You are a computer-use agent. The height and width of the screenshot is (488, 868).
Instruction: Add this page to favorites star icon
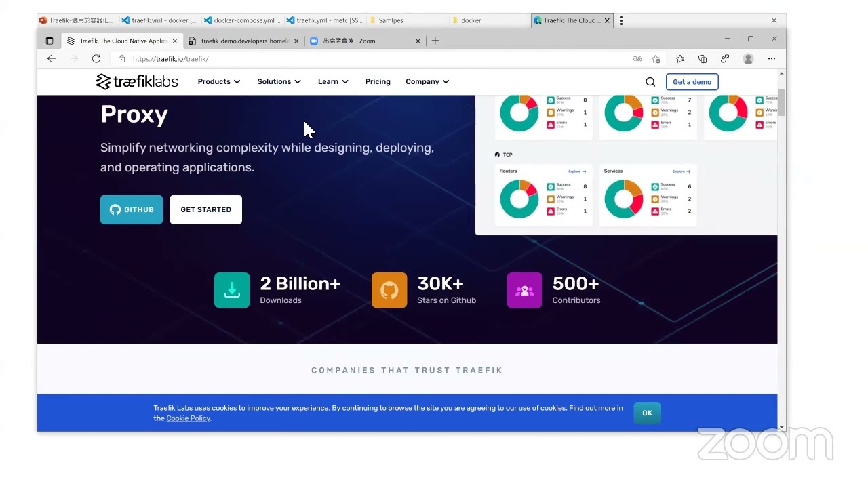click(x=656, y=59)
